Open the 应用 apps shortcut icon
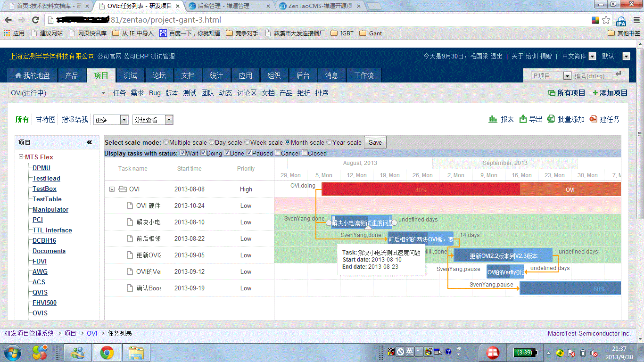 point(7,33)
